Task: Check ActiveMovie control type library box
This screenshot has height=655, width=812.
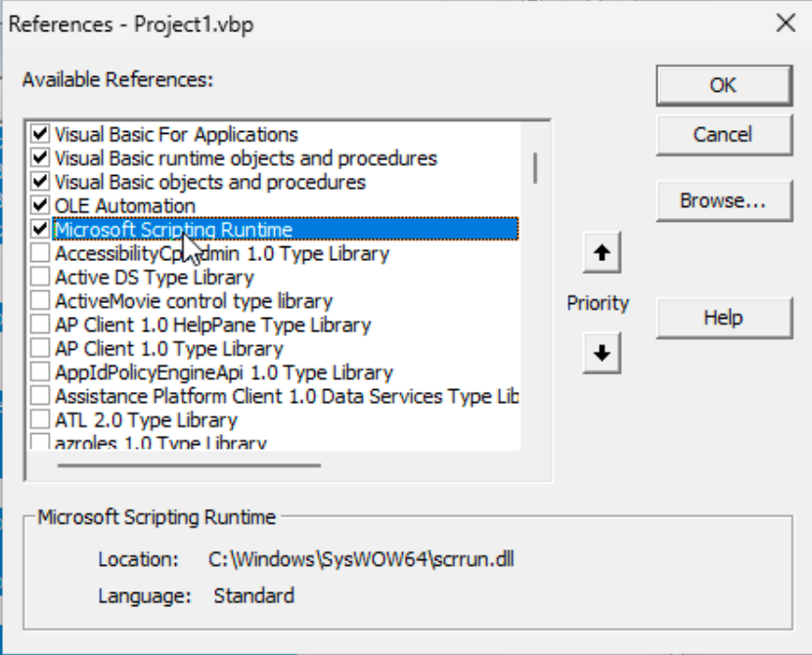Action: (x=40, y=301)
